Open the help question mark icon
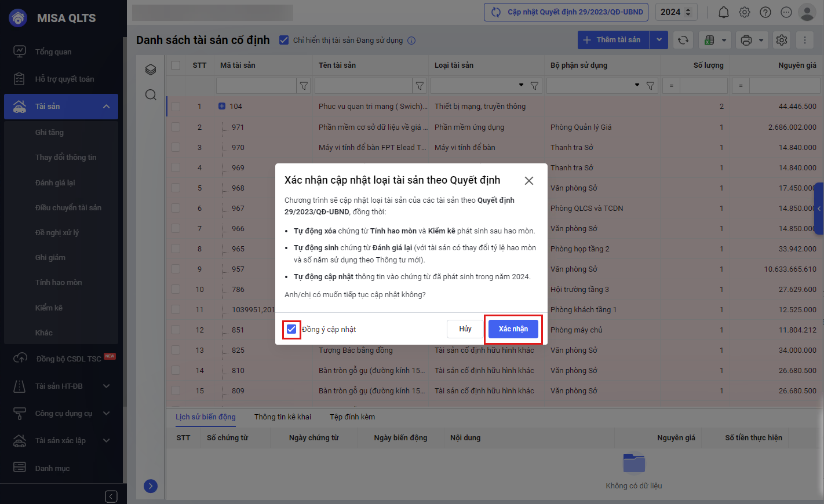824x504 pixels. [x=765, y=12]
